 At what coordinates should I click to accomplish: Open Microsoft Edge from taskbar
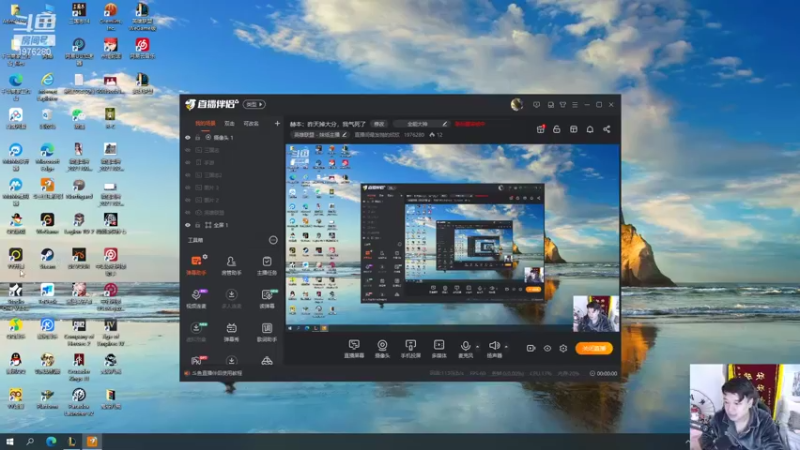pos(51,441)
